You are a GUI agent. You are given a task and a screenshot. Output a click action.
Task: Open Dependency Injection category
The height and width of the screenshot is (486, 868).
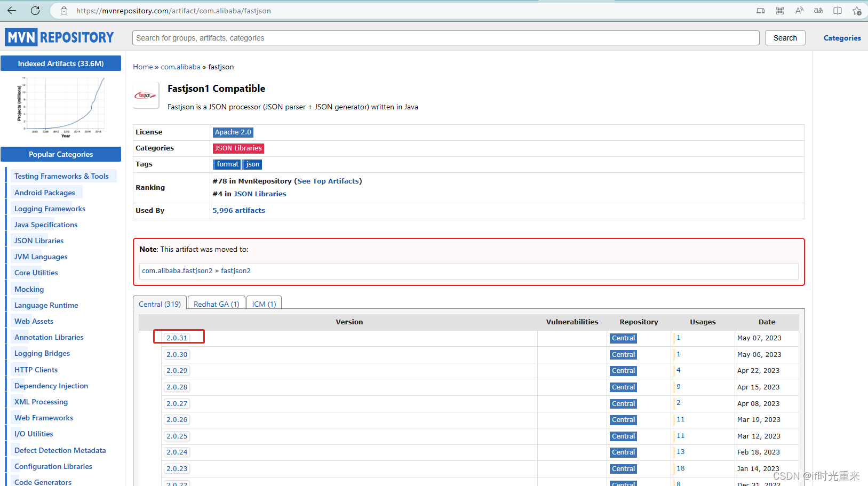pos(51,386)
